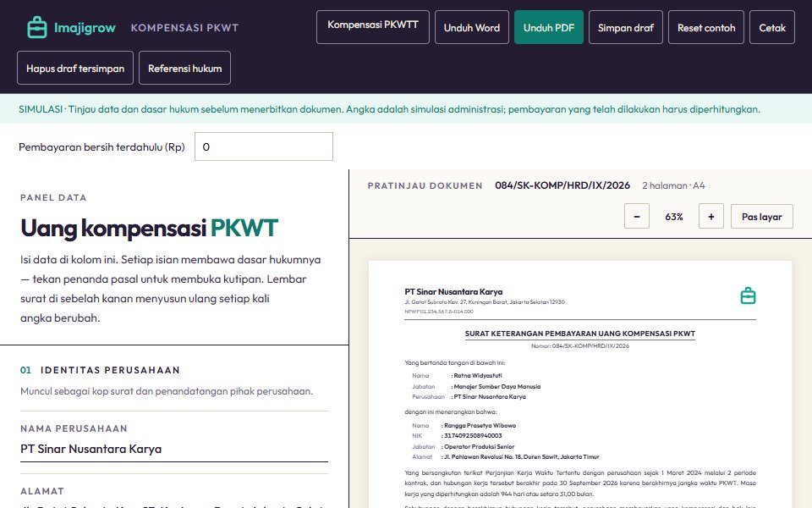Click the '2 halaman · A4' label
Screen dimensions: 812x508
coord(673,185)
